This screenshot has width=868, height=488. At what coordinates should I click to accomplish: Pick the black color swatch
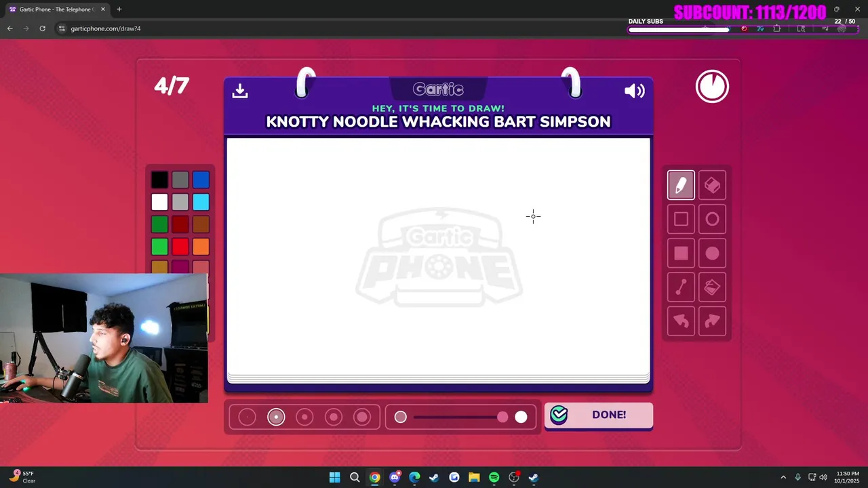point(159,180)
